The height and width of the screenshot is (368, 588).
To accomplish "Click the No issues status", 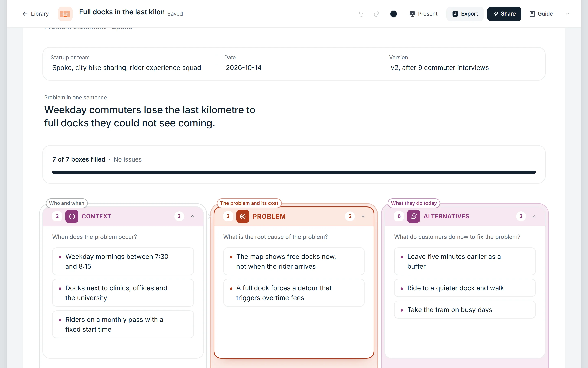I will pyautogui.click(x=128, y=159).
